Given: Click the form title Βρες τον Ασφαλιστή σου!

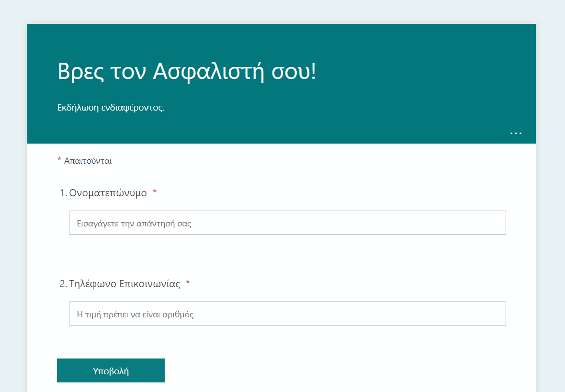Looking at the screenshot, I should click(x=187, y=72).
